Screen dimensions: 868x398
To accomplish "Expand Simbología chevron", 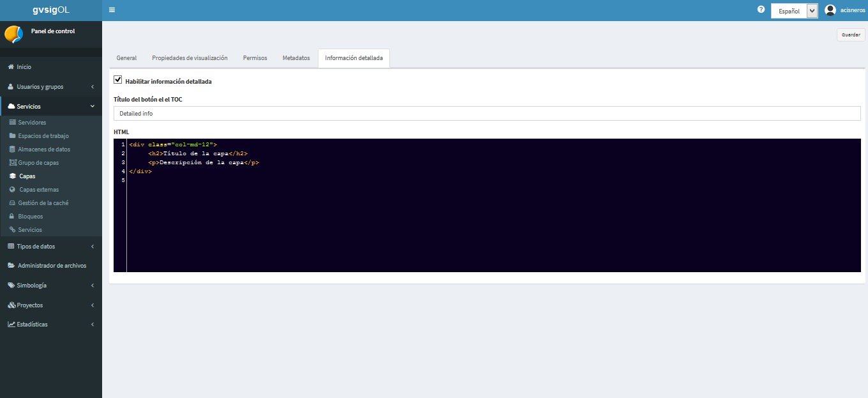I will coord(92,286).
